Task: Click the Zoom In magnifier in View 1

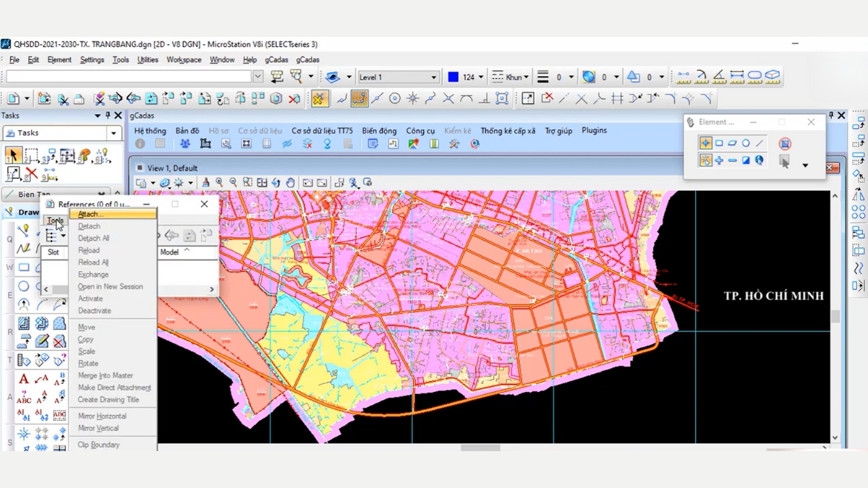Action: click(219, 183)
